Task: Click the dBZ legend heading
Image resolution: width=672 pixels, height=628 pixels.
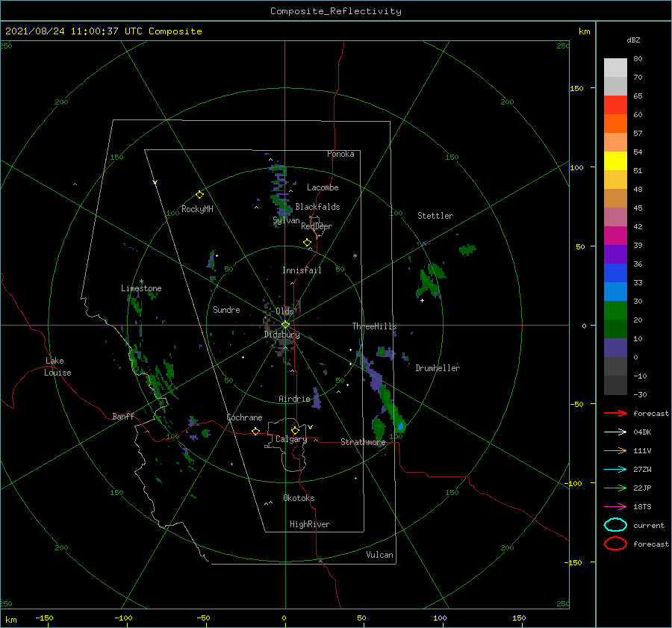Action: 633,40
